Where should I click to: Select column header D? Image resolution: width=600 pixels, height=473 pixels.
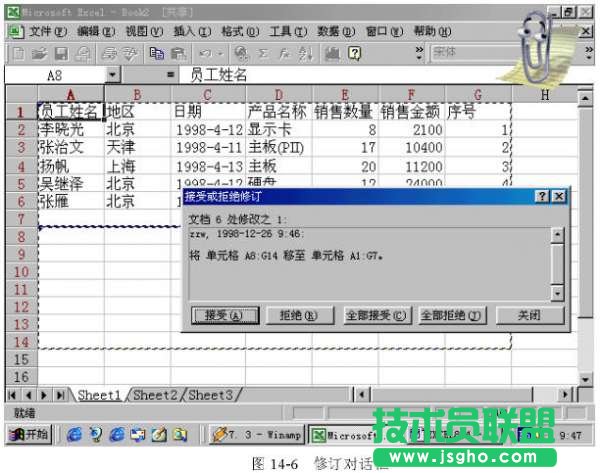click(x=279, y=95)
